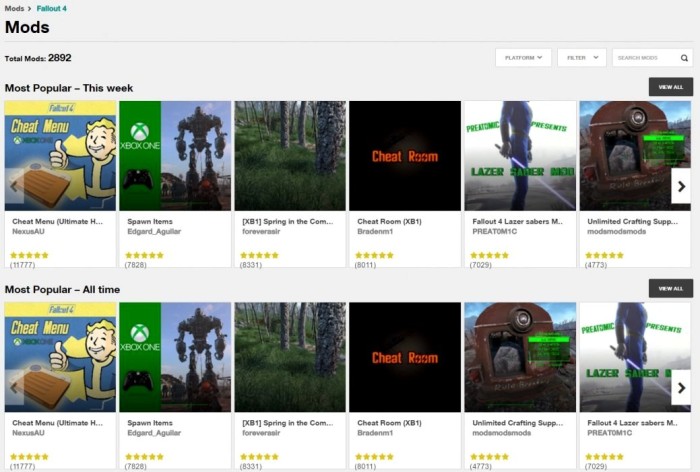Image resolution: width=700 pixels, height=472 pixels.
Task: Click View All for Most Popular All time
Action: click(671, 288)
